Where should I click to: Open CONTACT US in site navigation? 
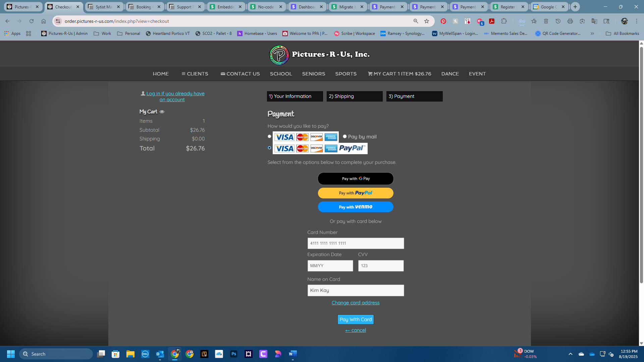coord(240,74)
